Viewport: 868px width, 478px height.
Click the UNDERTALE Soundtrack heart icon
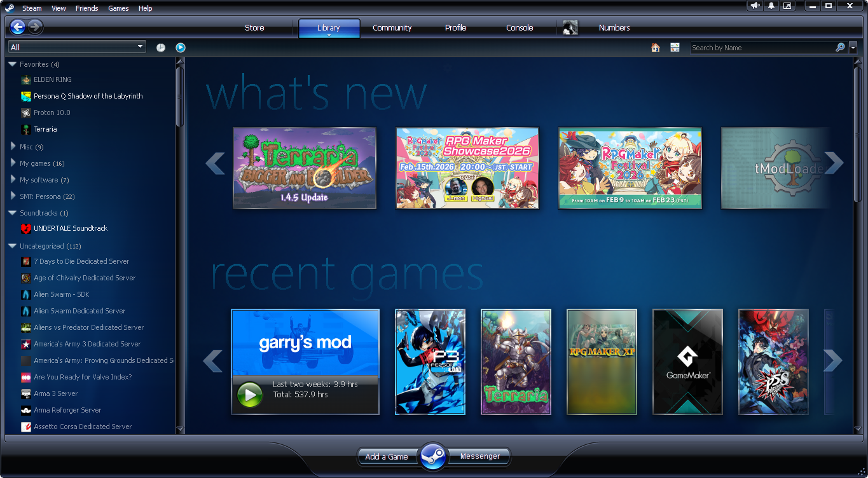26,228
